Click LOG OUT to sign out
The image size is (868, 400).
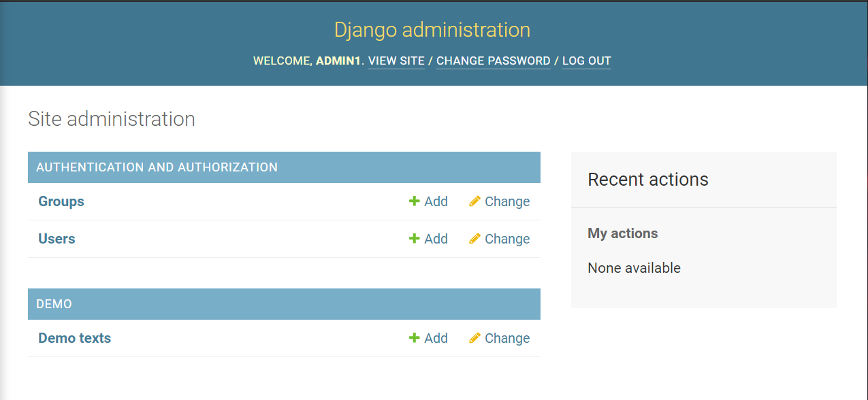(x=586, y=61)
